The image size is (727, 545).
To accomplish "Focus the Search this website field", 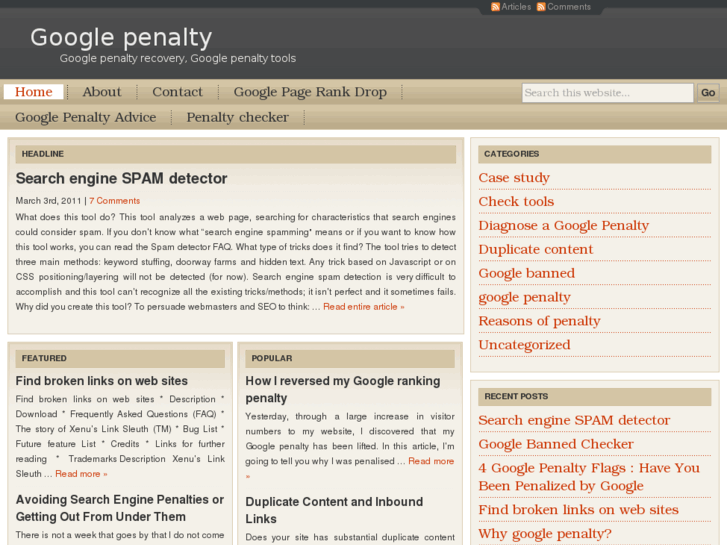I will [x=607, y=93].
